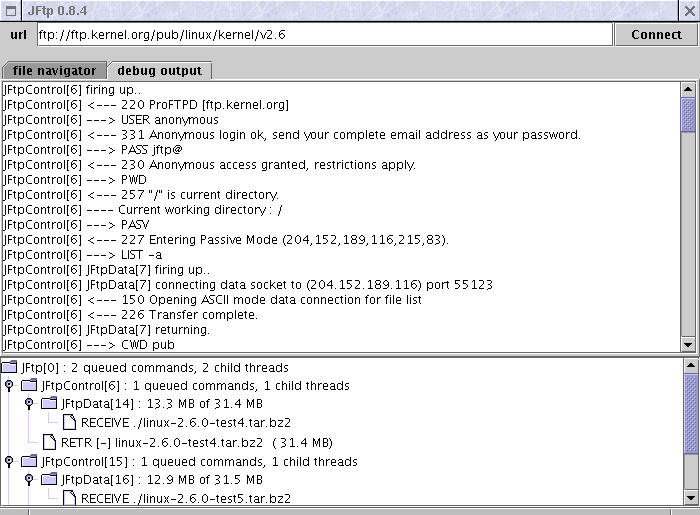
Task: Click file icon of RECEIVE linux-2.6.0-test4.tar.bz2
Action: [x=69, y=422]
